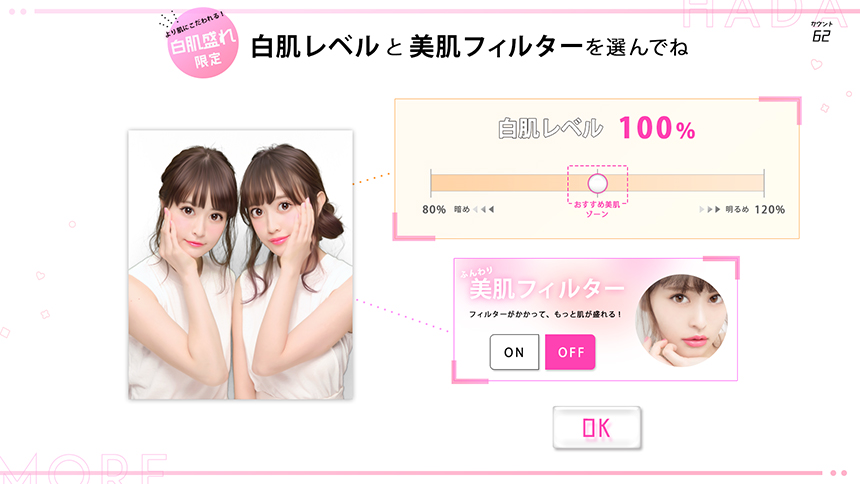Screen dimensions: 860x484
Task: Click the darker triple-arrow icon near 80%
Action: [484, 209]
